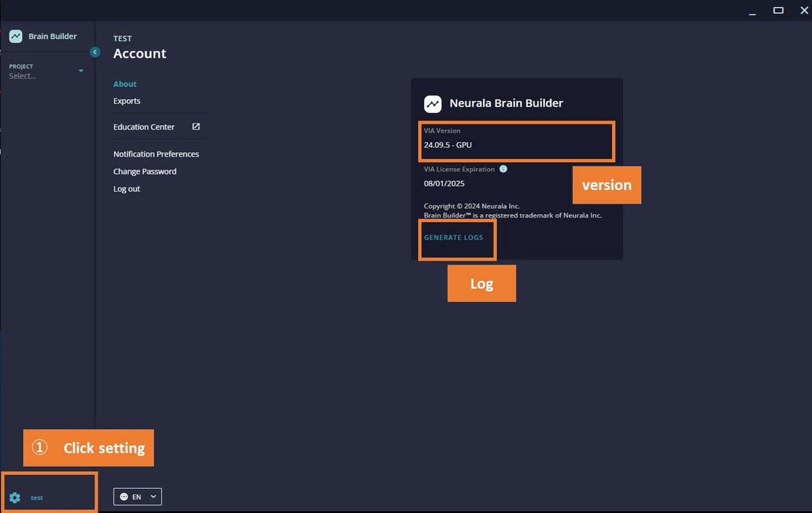Go to Notification Preferences
This screenshot has width=812, height=513.
pyautogui.click(x=156, y=154)
